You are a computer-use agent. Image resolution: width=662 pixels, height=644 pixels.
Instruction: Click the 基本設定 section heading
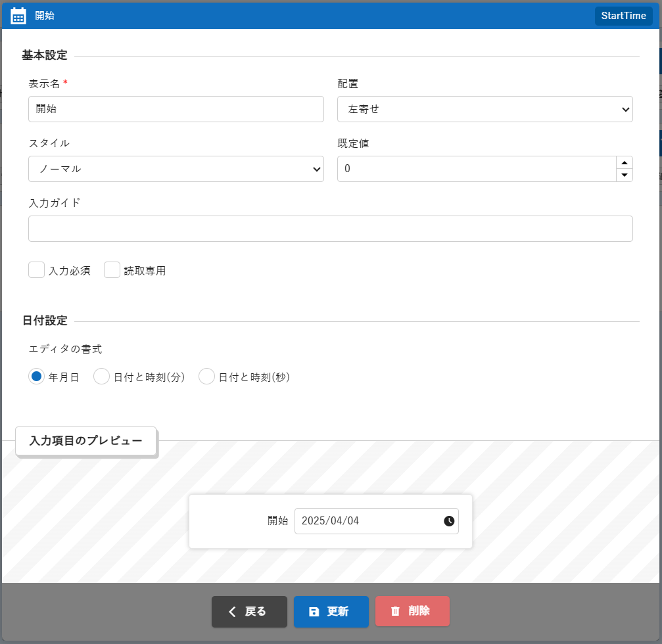pos(45,55)
